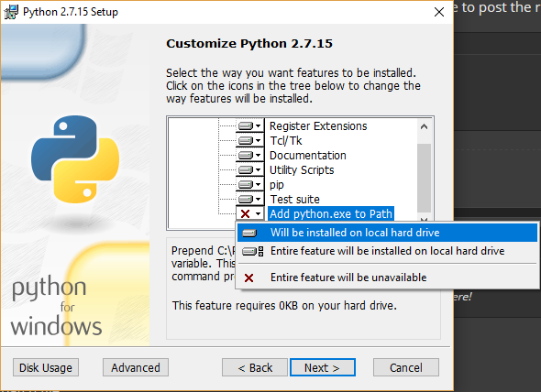The width and height of the screenshot is (541, 392).
Task: Click the hard drive icon beside Register Extensions
Action: 246,125
